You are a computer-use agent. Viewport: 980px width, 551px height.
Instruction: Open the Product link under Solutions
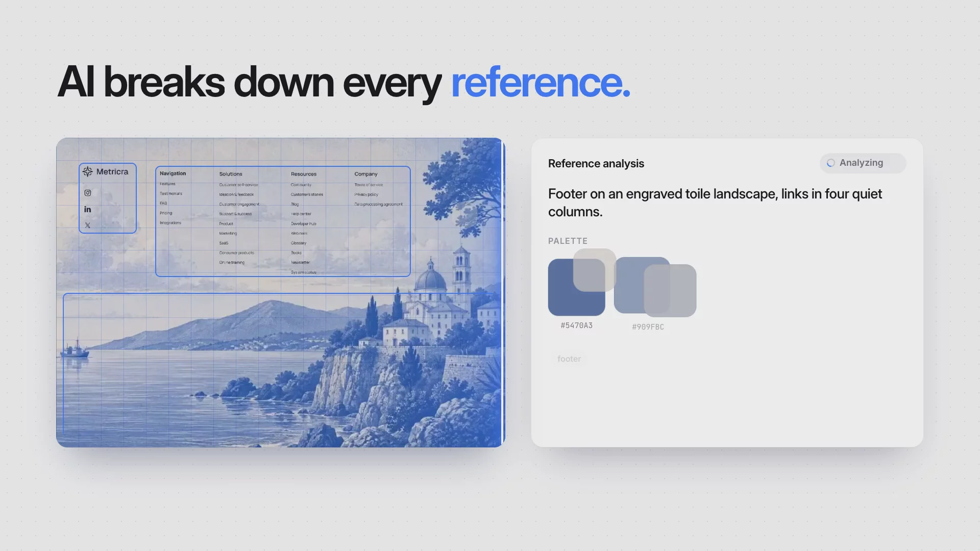[x=226, y=223]
